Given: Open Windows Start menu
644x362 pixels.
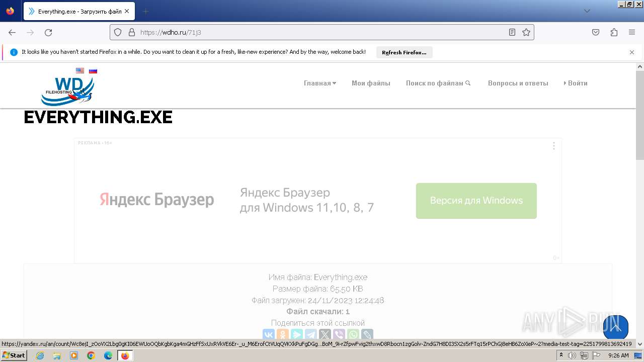Looking at the screenshot, I should [x=14, y=355].
